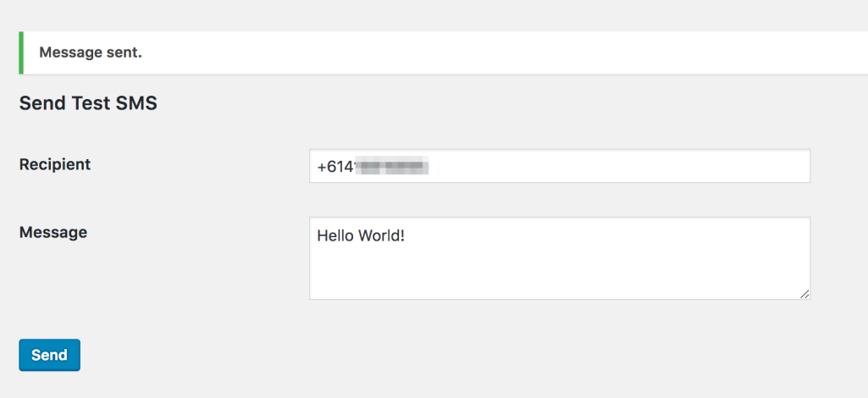The height and width of the screenshot is (398, 868).
Task: Click the Message field label
Action: click(x=53, y=232)
